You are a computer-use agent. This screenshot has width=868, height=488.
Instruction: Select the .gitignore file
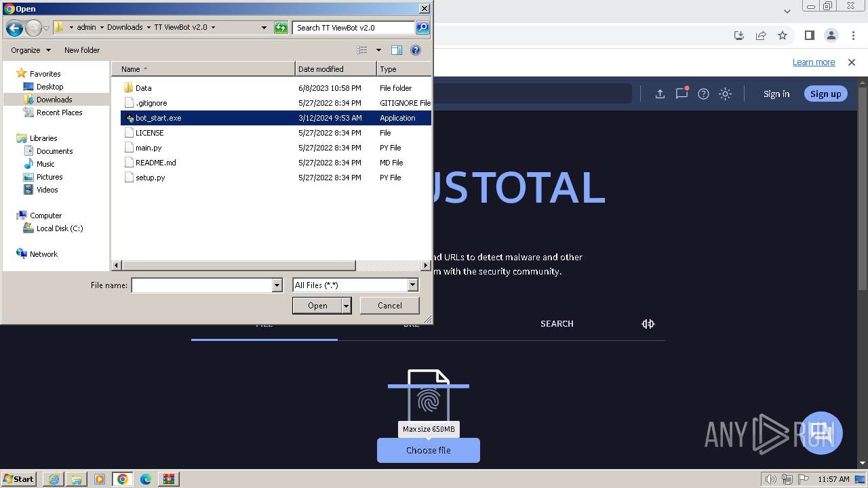pos(151,103)
